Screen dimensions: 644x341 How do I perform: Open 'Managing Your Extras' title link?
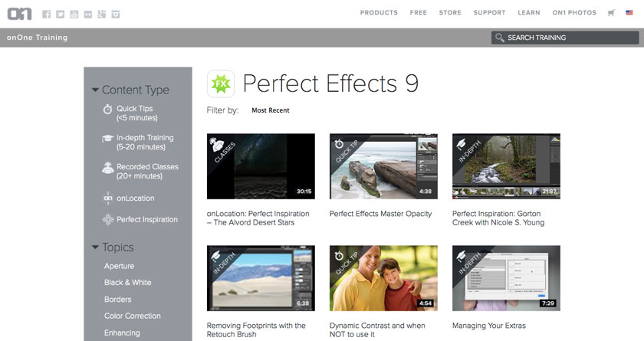click(x=489, y=326)
